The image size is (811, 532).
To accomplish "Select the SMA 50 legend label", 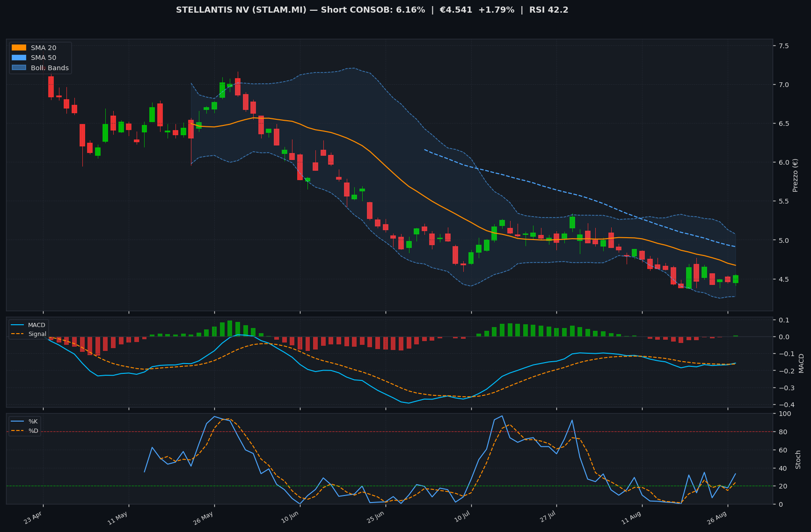I will click(x=44, y=58).
